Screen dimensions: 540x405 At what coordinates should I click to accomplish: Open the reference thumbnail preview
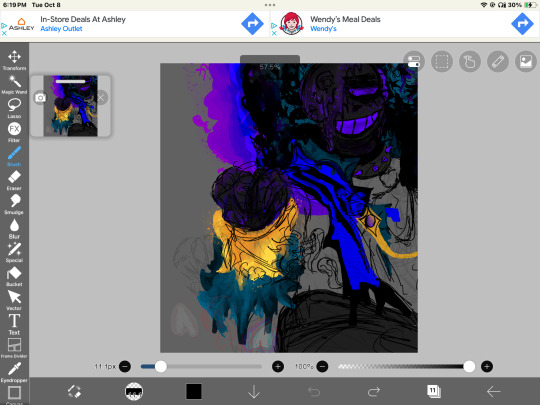[x=71, y=106]
